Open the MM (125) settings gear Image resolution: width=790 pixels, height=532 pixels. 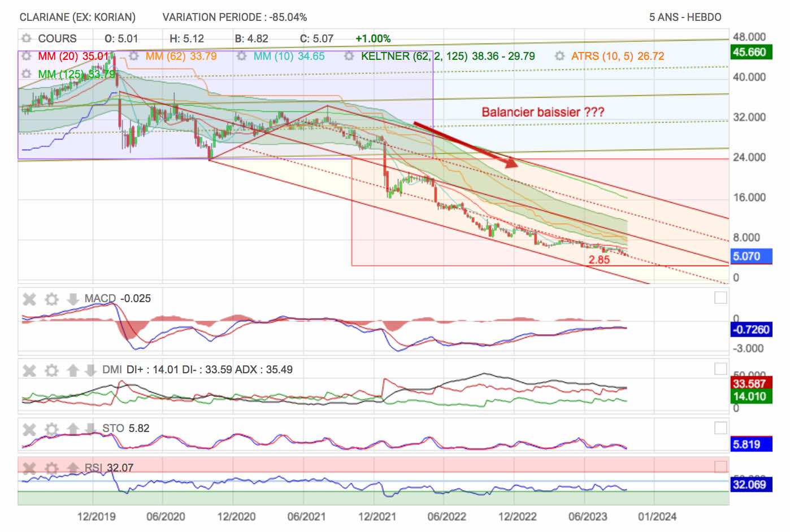(x=26, y=74)
